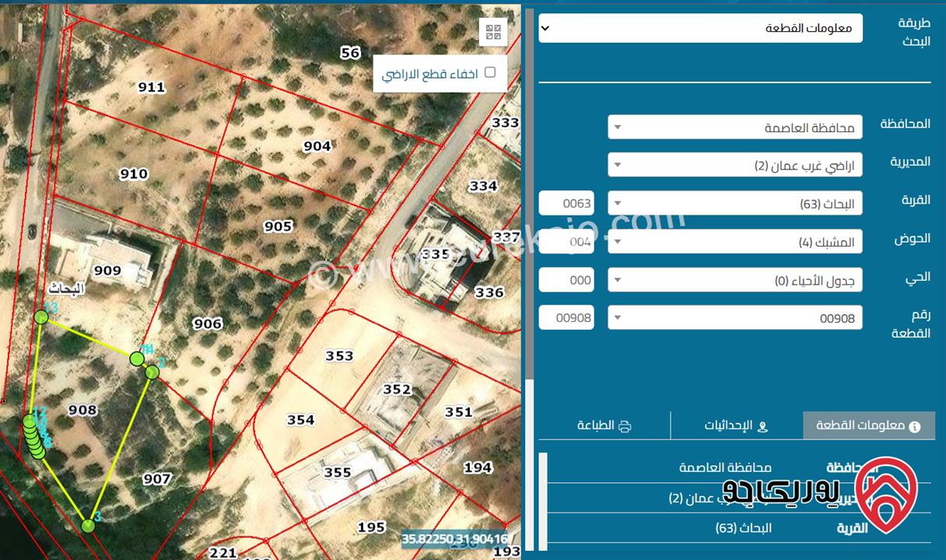
Task: Click the parcel number field showing 00908
Action: 566,317
